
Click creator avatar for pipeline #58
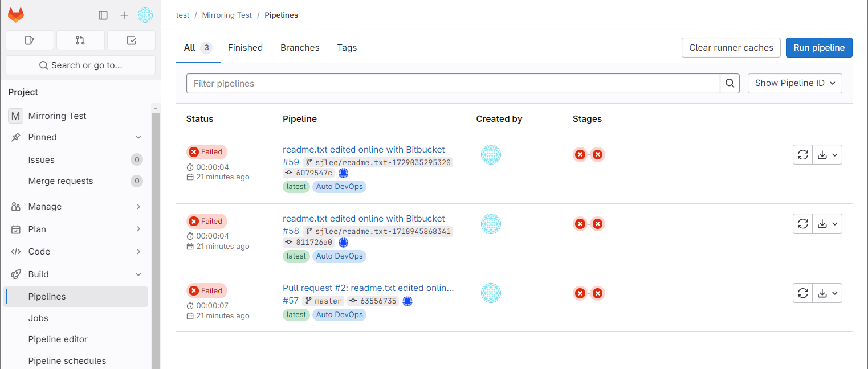(491, 224)
